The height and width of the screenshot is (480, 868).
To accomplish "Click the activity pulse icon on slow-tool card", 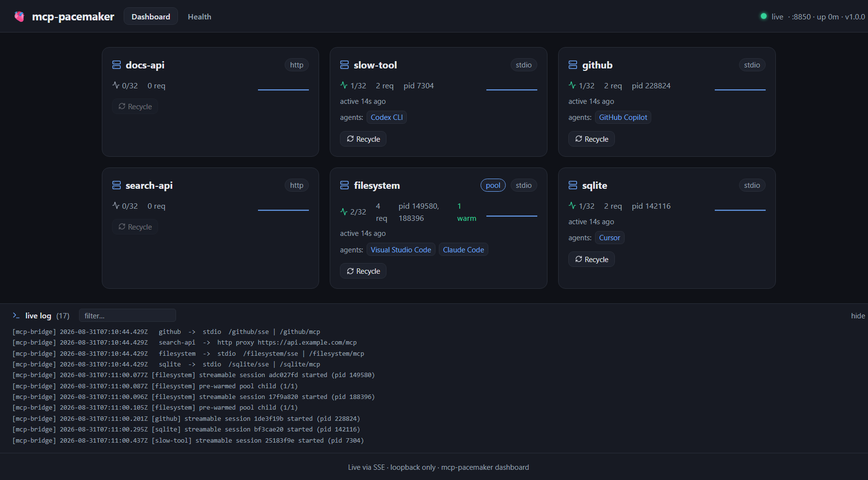I will click(x=344, y=85).
